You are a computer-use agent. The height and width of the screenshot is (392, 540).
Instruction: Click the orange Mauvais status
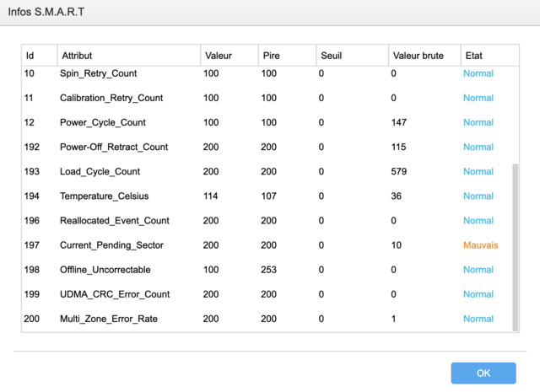pyautogui.click(x=480, y=245)
